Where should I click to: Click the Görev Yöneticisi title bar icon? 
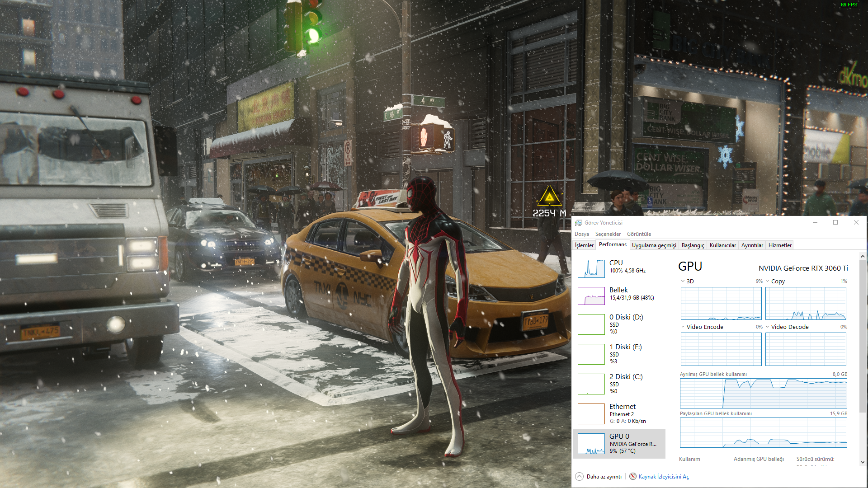(x=579, y=223)
